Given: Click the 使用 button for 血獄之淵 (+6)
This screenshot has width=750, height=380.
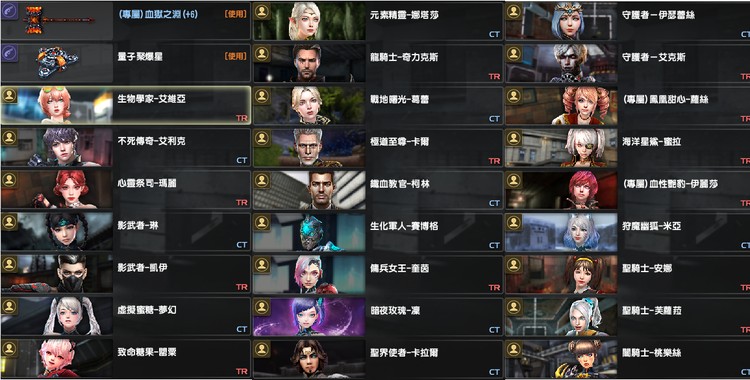Looking at the screenshot, I should [x=235, y=14].
